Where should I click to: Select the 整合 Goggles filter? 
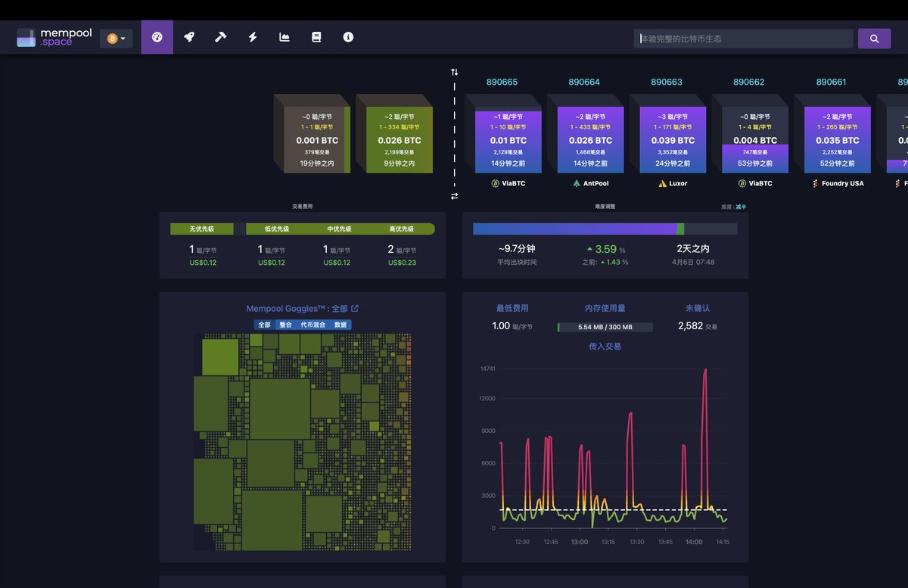pyautogui.click(x=285, y=325)
